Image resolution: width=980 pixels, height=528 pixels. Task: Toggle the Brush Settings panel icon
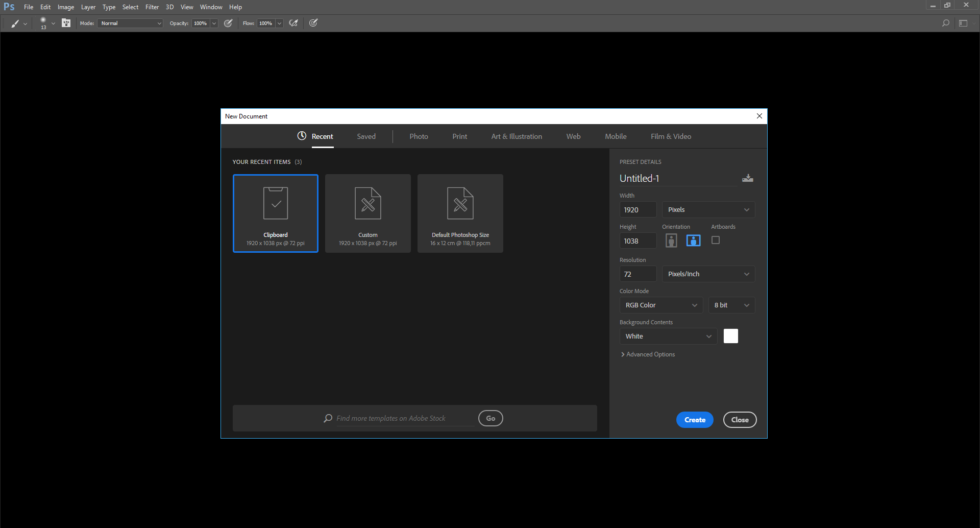pyautogui.click(x=66, y=23)
